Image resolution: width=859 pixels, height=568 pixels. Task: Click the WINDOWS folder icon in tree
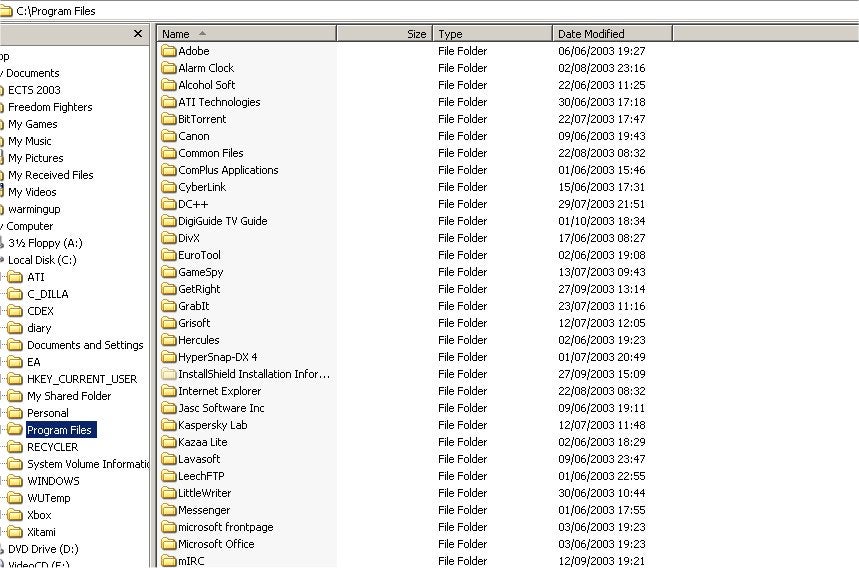[x=14, y=481]
